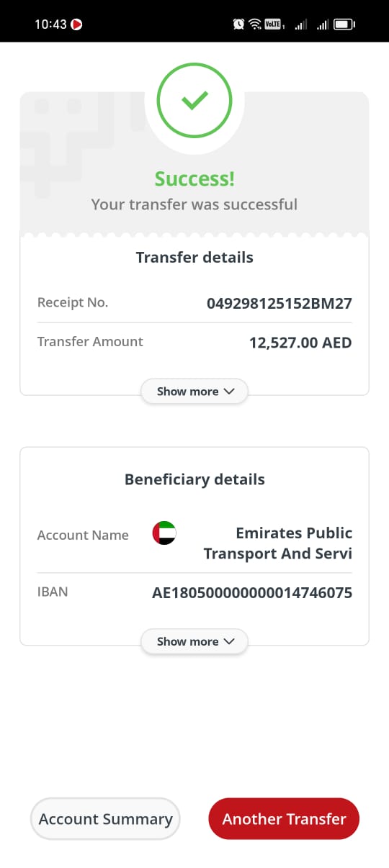Tap the red recording indicator icon
This screenshot has width=389, height=868.
pos(76,24)
